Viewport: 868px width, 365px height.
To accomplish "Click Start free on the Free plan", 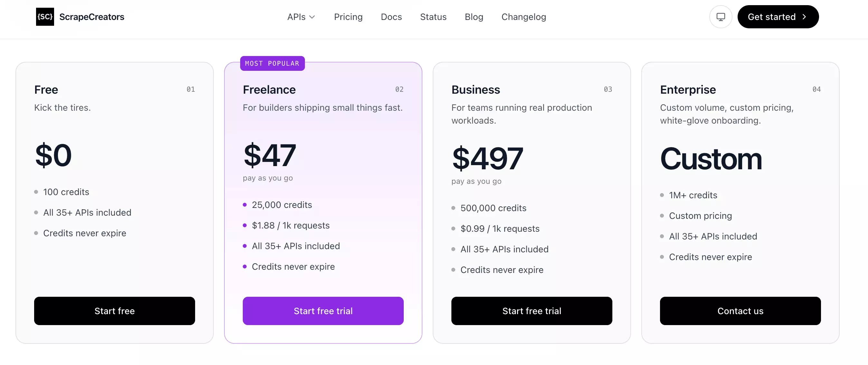I will pos(115,311).
